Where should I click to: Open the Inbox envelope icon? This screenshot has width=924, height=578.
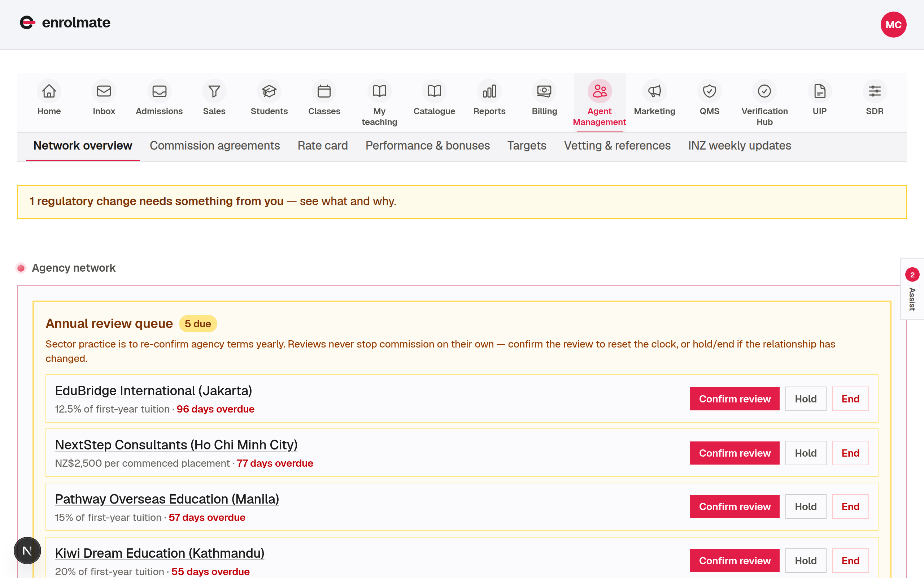tap(104, 91)
